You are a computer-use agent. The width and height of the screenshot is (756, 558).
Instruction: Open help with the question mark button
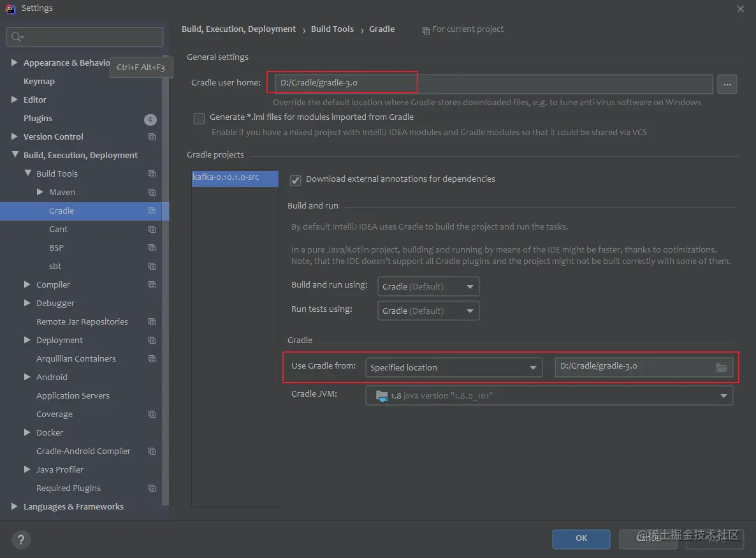(x=21, y=540)
